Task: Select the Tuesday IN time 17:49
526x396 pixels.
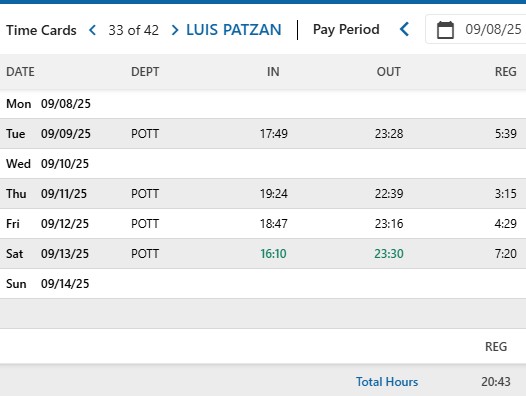Action: pos(274,134)
